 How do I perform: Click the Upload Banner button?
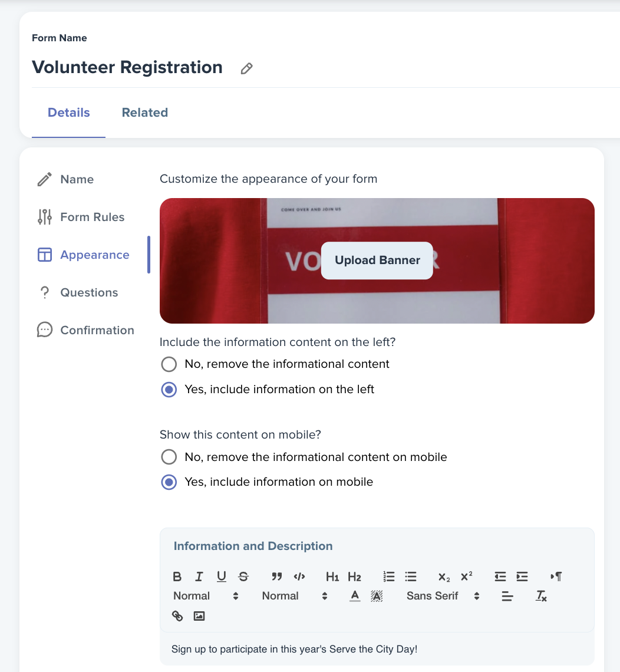coord(377,261)
